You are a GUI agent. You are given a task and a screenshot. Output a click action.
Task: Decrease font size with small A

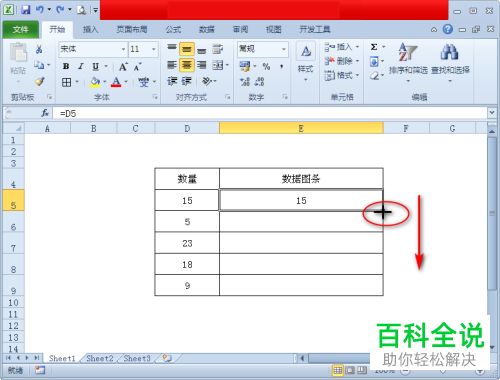(138, 67)
